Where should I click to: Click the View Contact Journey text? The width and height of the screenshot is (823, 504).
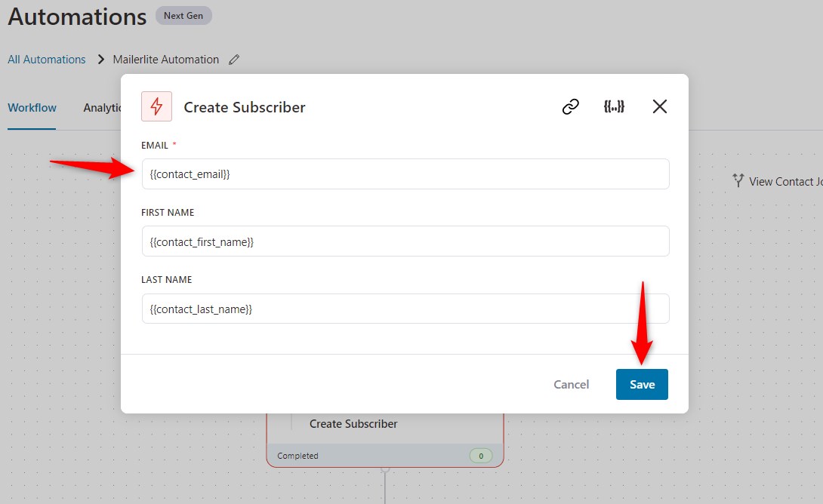(x=786, y=182)
